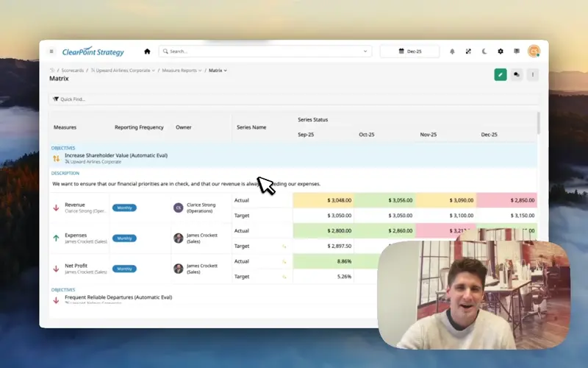Click the Measures column header
The height and width of the screenshot is (368, 588).
coord(65,127)
